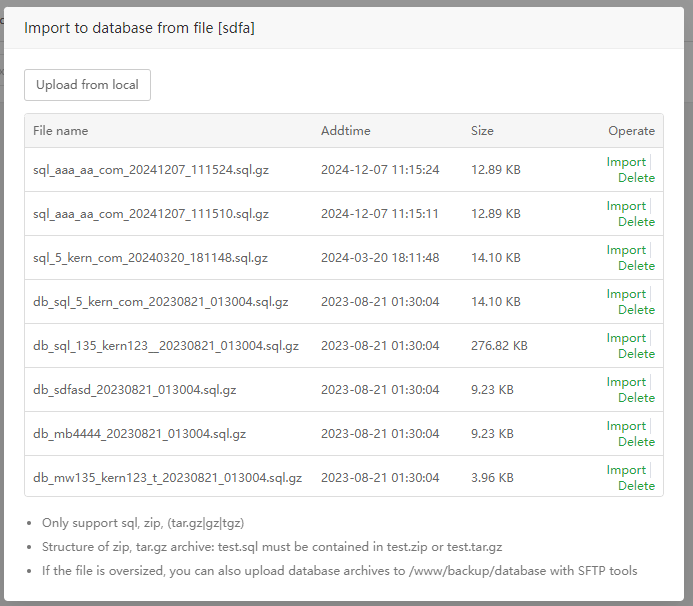The image size is (693, 606).
Task: Click the Upload from local button
Action: (x=87, y=85)
